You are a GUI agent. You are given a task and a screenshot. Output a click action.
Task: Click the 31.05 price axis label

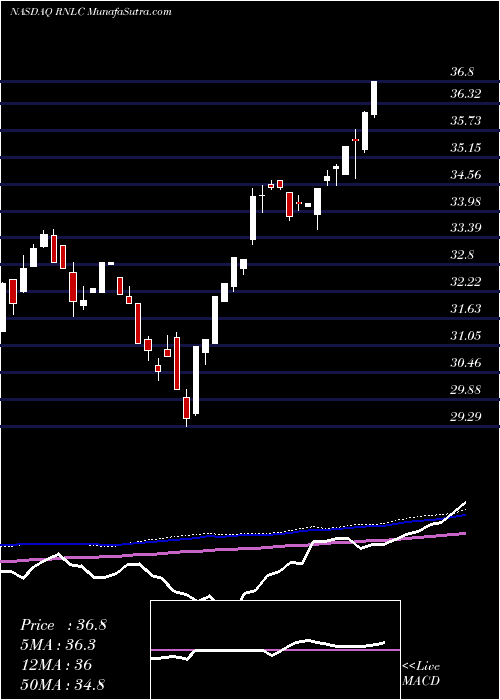(466, 335)
